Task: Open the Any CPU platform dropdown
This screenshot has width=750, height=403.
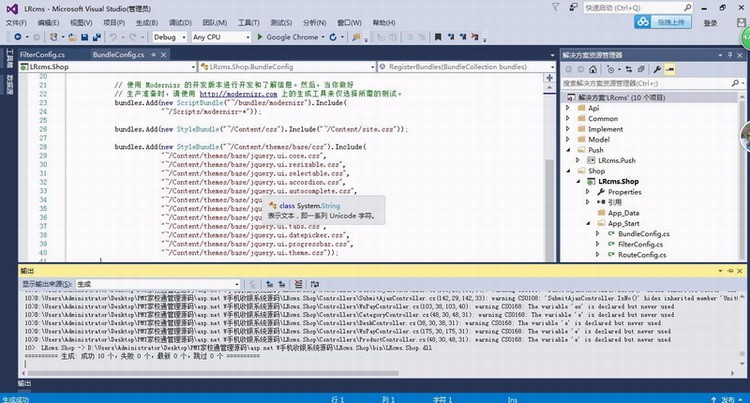Action: click(x=220, y=37)
